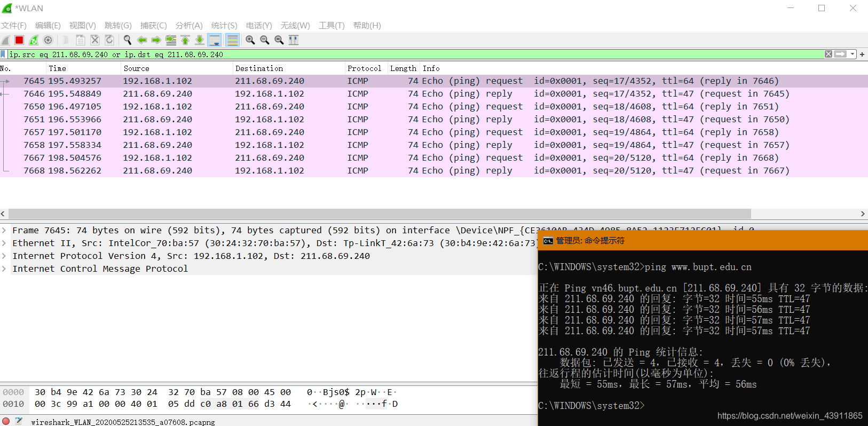Click the horizontal scrollbar thumb in packet list
The height and width of the screenshot is (426, 868).
click(380, 214)
